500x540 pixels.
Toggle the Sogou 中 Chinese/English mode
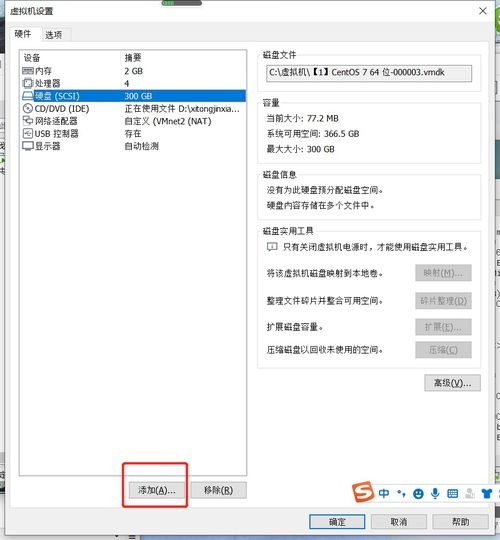[384, 494]
